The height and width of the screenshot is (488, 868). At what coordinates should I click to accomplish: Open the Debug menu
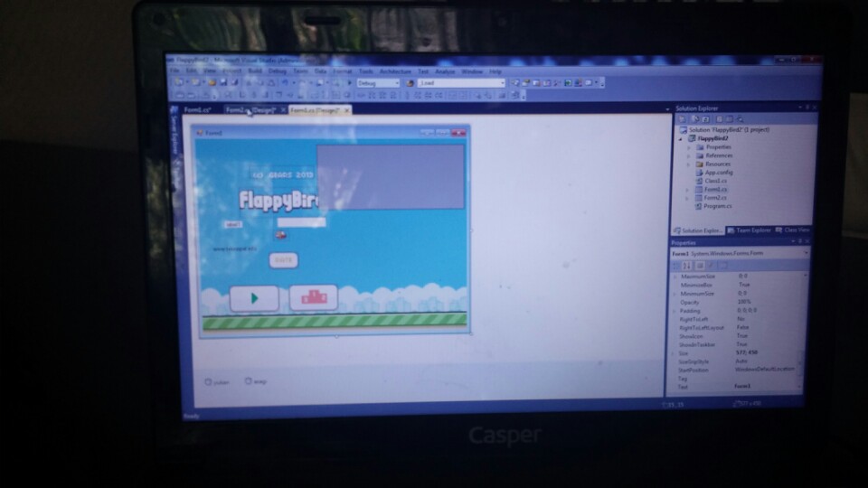point(278,71)
